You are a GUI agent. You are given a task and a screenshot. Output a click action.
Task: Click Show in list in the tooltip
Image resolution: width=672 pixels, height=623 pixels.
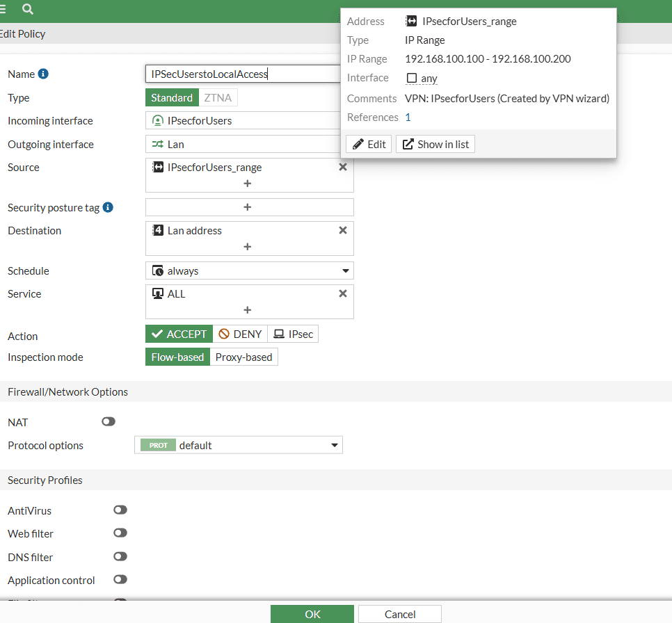click(435, 145)
